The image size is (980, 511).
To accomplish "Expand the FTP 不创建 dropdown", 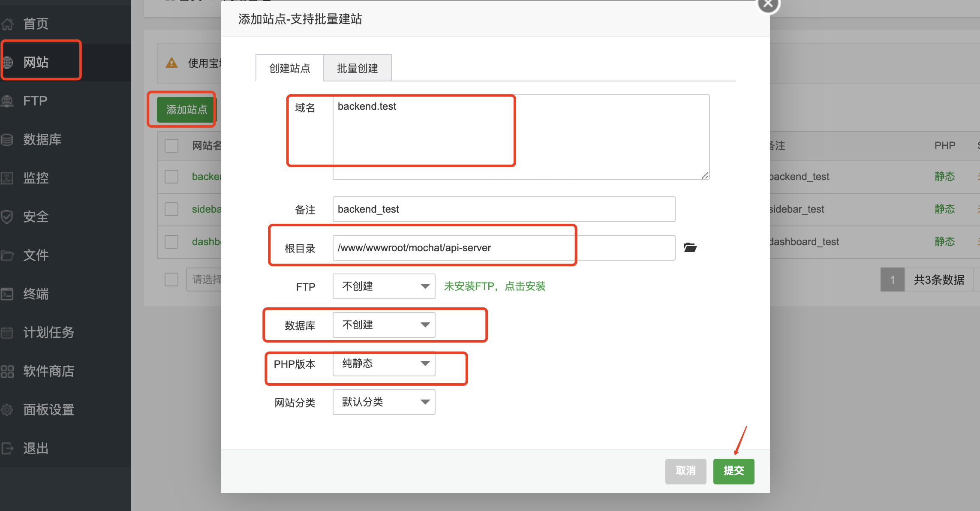I will pyautogui.click(x=384, y=286).
